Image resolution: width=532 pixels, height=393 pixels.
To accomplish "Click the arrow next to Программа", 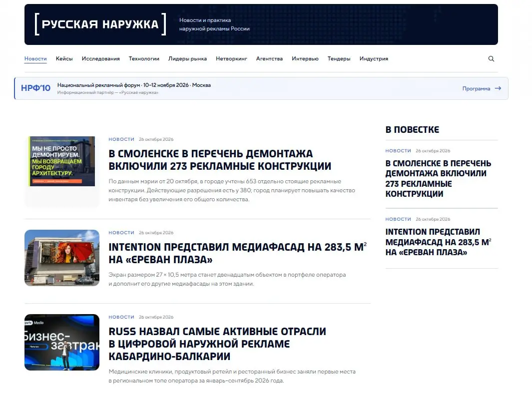I will (498, 88).
